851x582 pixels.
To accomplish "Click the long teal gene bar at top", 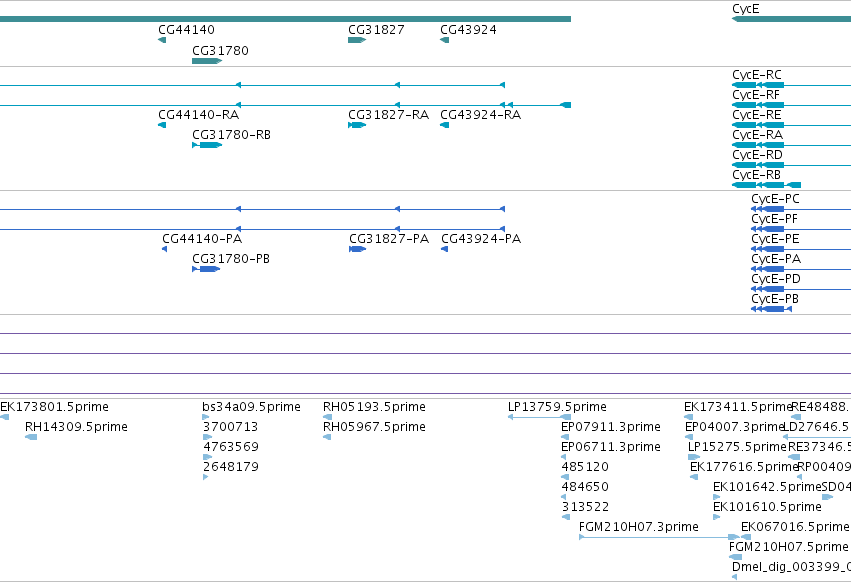I will tap(285, 19).
